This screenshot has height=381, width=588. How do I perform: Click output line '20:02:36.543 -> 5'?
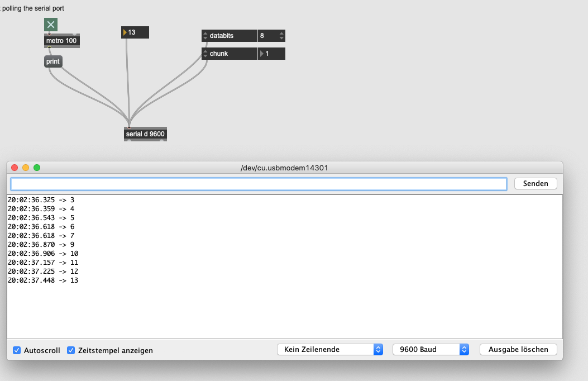[41, 218]
